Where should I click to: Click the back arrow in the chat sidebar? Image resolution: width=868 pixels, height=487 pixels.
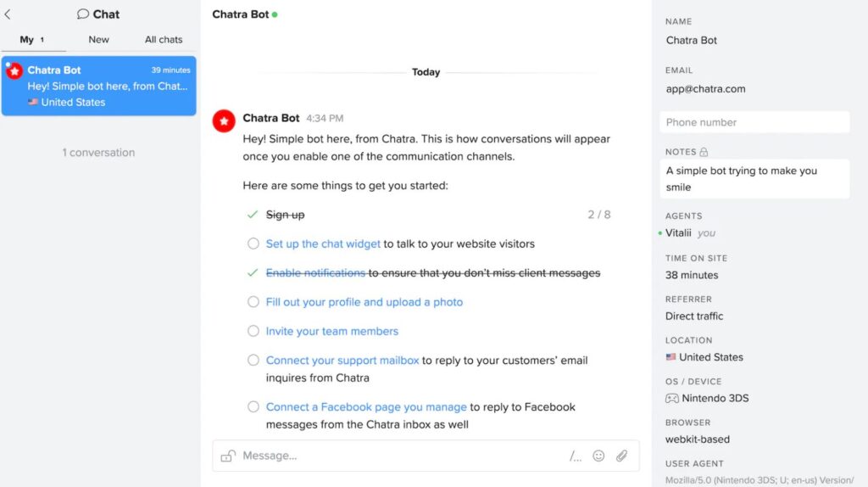(8, 14)
